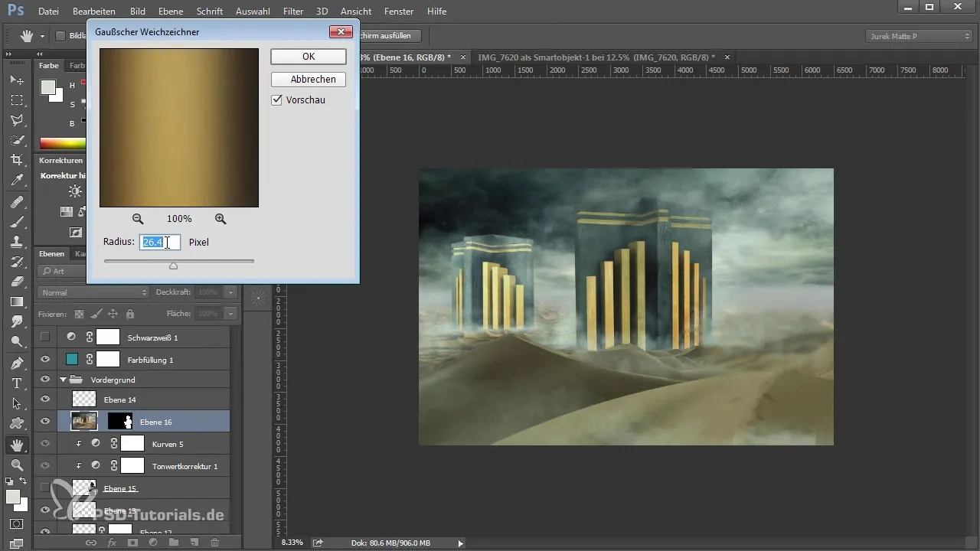Select the Text tool
The width and height of the screenshot is (980, 551).
pyautogui.click(x=16, y=383)
